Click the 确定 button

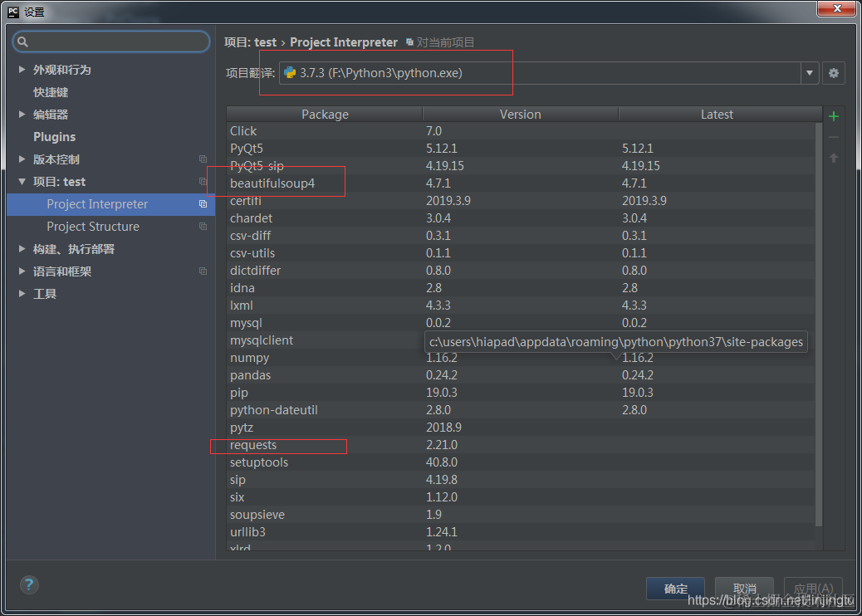(x=676, y=589)
